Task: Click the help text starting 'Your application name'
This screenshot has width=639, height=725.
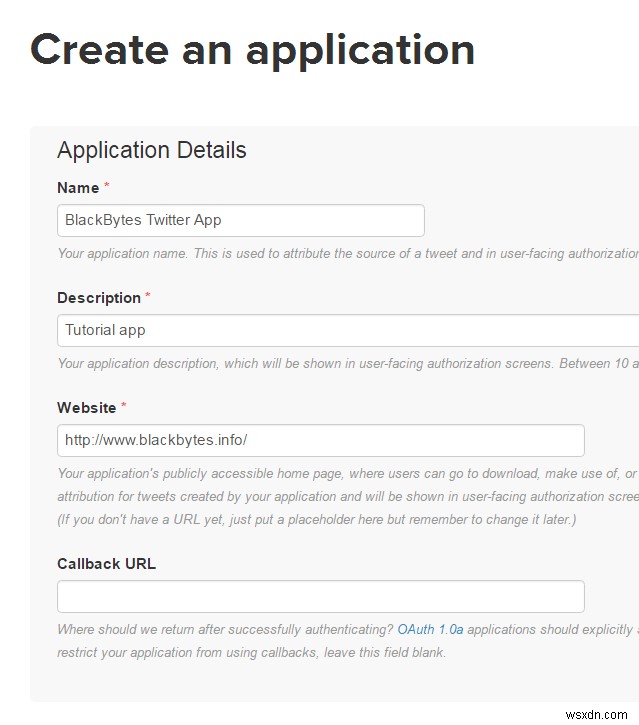Action: coord(348,253)
